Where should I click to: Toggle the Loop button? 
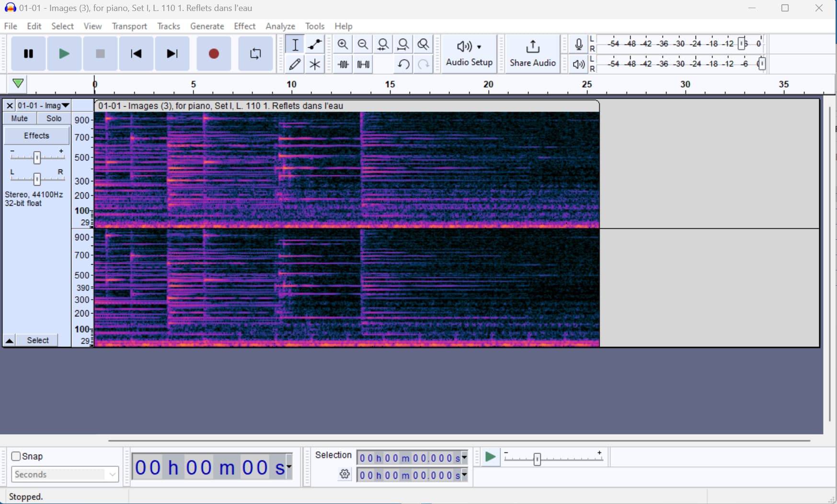[255, 54]
